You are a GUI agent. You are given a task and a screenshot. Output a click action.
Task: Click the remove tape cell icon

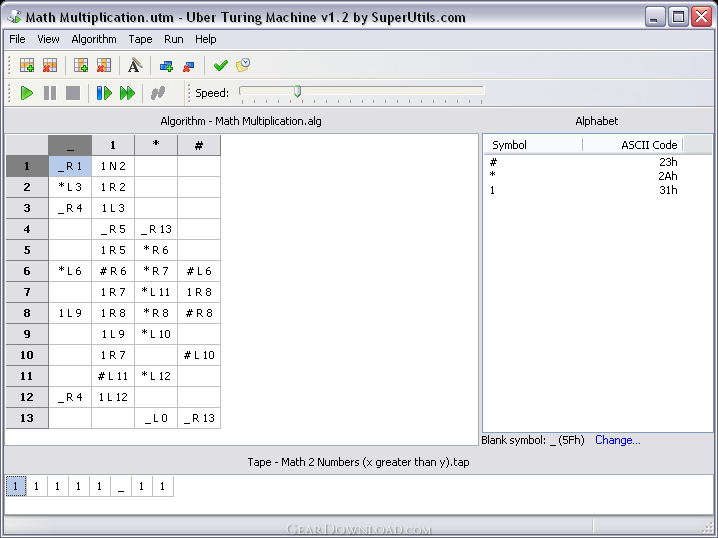pyautogui.click(x=188, y=66)
